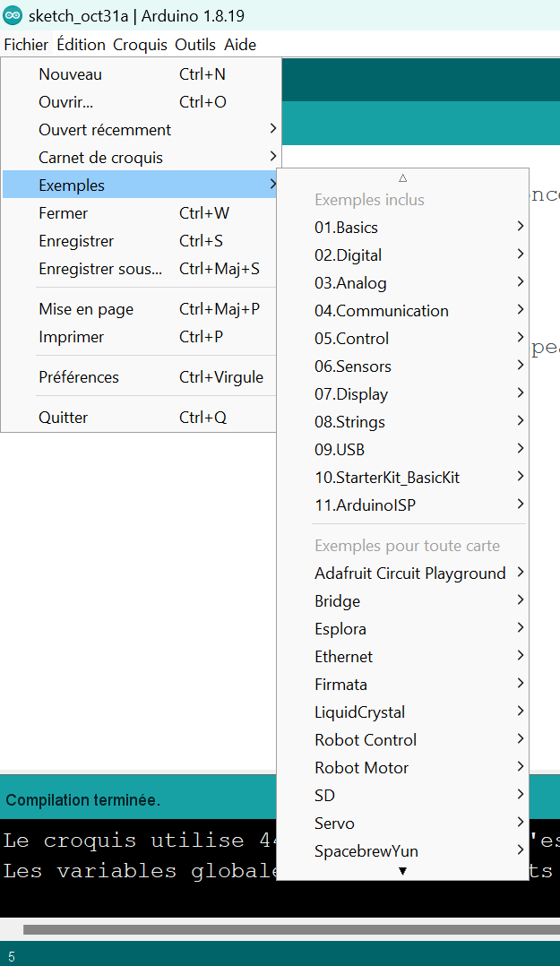Open Préférences from the menu
This screenshot has height=966, width=560.
tap(141, 377)
